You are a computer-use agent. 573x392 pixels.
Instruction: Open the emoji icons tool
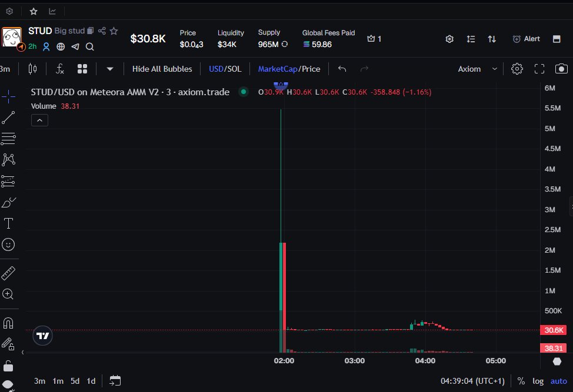click(x=8, y=244)
